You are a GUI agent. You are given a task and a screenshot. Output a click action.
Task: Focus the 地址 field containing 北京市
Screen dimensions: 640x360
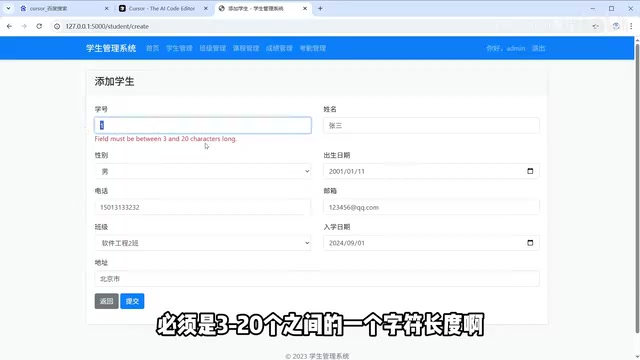pyautogui.click(x=317, y=279)
